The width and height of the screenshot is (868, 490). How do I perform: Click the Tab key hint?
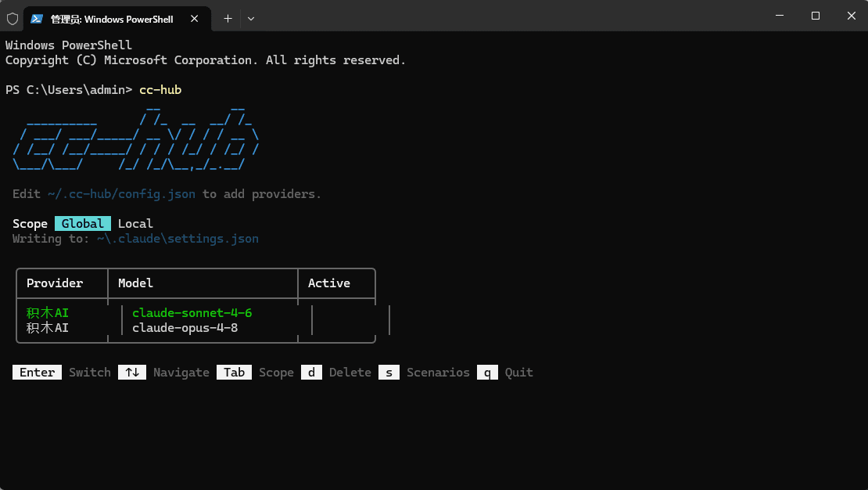234,373
